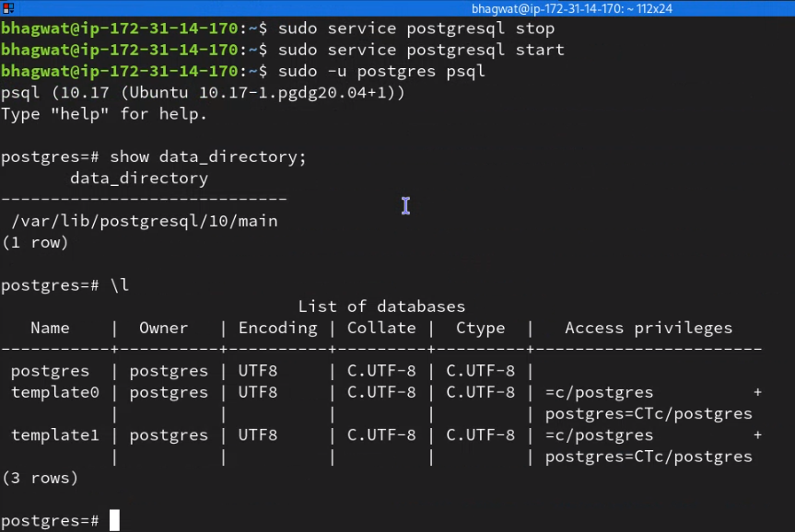Viewport: 795px width, 532px height.
Task: Click the Ctype column header
Action: click(x=480, y=329)
